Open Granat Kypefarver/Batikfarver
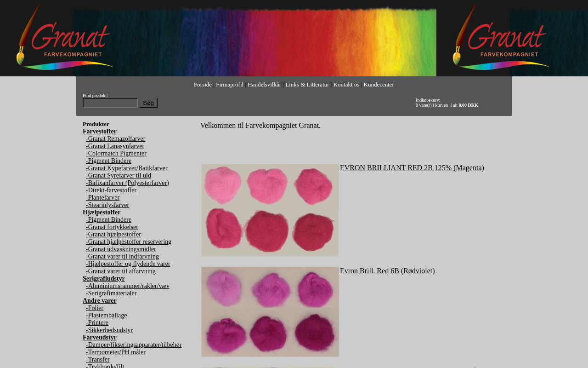This screenshot has height=368, width=588. tap(127, 168)
